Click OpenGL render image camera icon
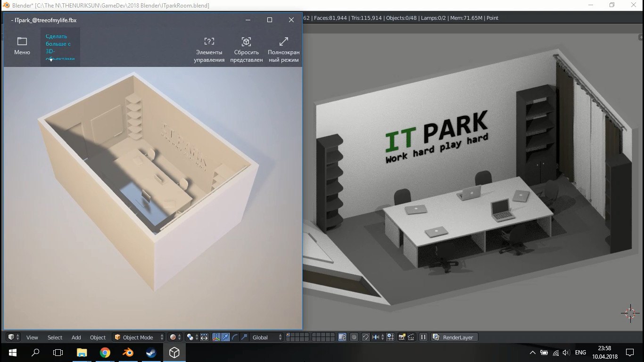Screen dimensions: 644x362 coord(402,337)
